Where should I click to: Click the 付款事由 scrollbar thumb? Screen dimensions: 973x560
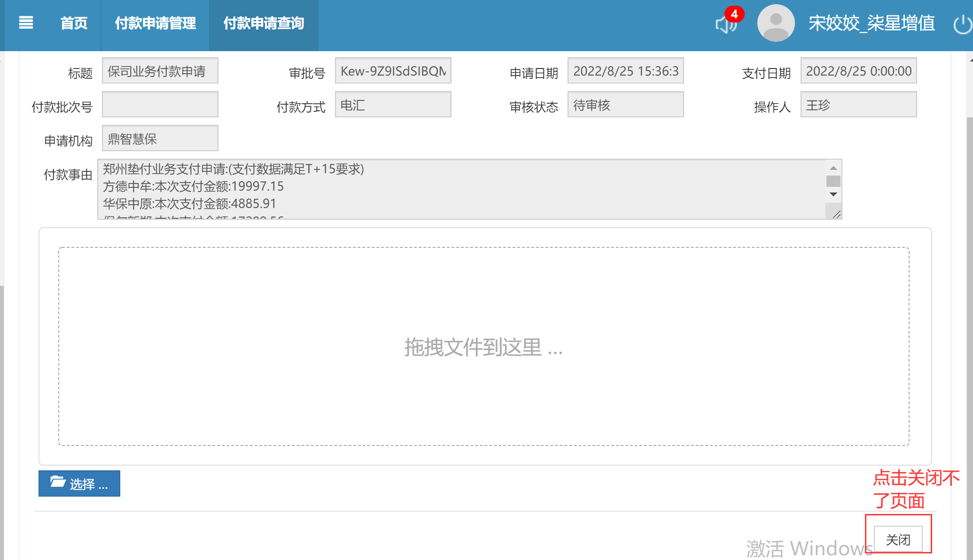pos(833,181)
